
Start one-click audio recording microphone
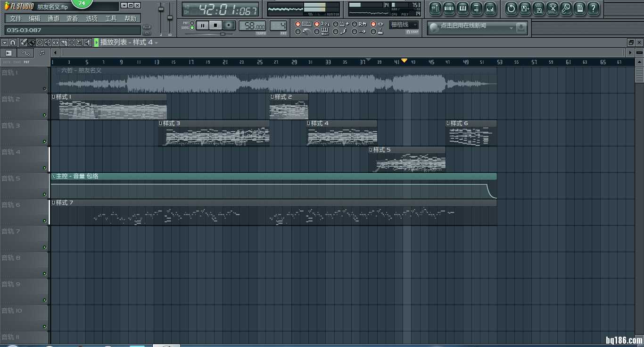[566, 8]
